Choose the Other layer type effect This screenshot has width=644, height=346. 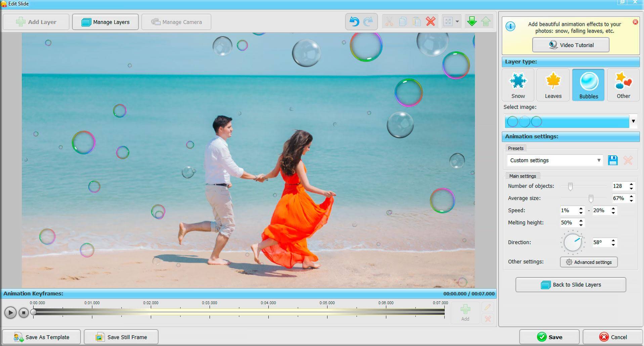623,85
